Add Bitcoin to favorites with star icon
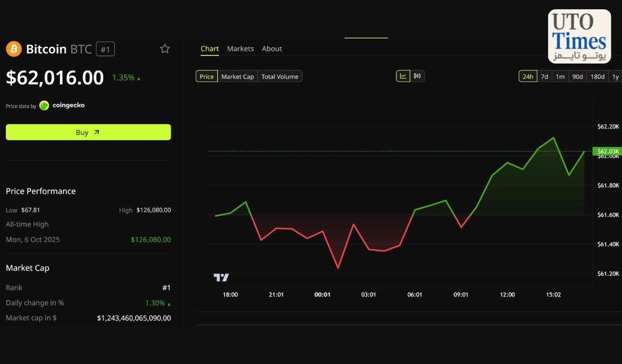The image size is (622, 364). tap(165, 49)
